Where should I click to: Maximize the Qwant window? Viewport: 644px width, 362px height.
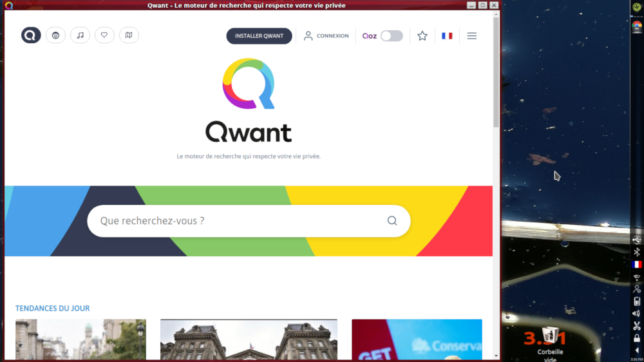click(482, 5)
